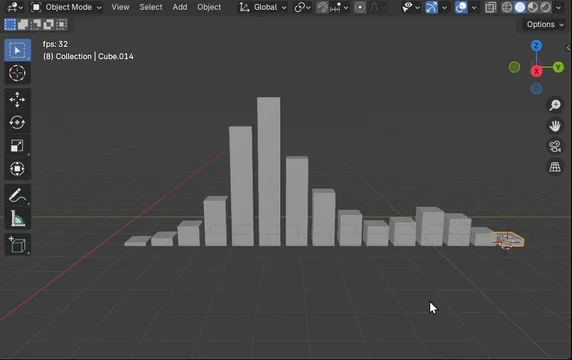The image size is (572, 360).
Task: Choose set new selection mode
Action: [x=10, y=24]
